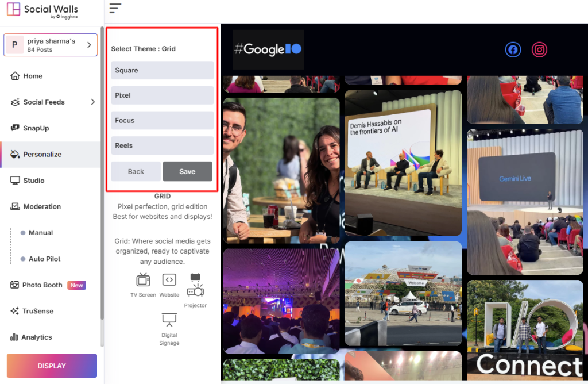Select the Square grid theme

tap(162, 70)
